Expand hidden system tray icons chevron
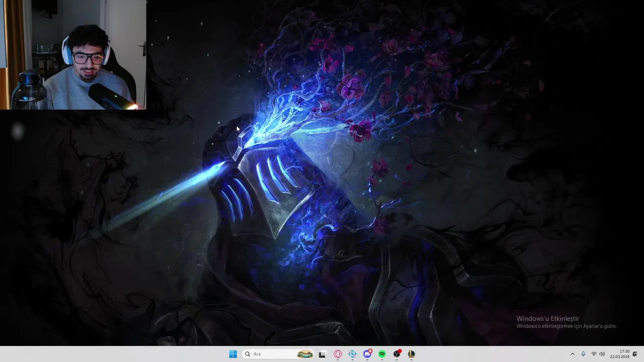 coord(572,354)
